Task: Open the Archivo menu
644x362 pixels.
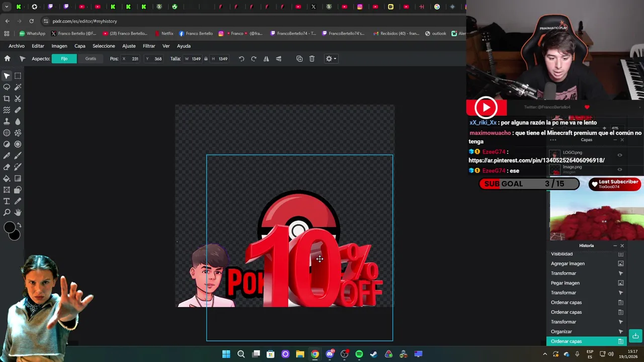Action: [x=17, y=46]
